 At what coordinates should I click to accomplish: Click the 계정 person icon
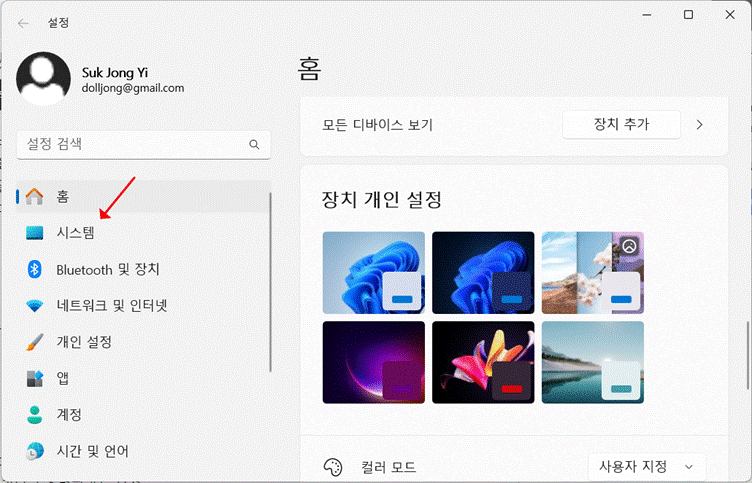point(35,415)
